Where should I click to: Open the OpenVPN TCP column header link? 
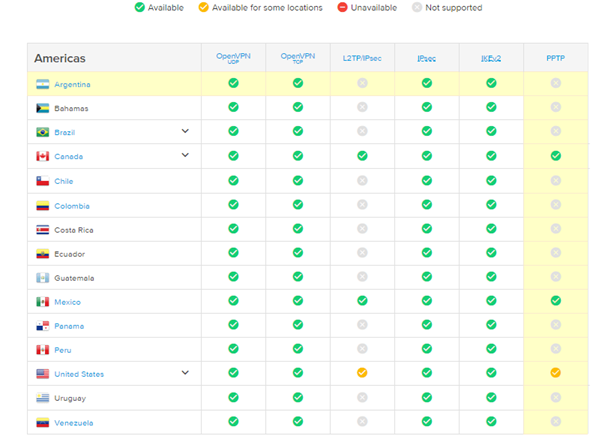coord(298,58)
